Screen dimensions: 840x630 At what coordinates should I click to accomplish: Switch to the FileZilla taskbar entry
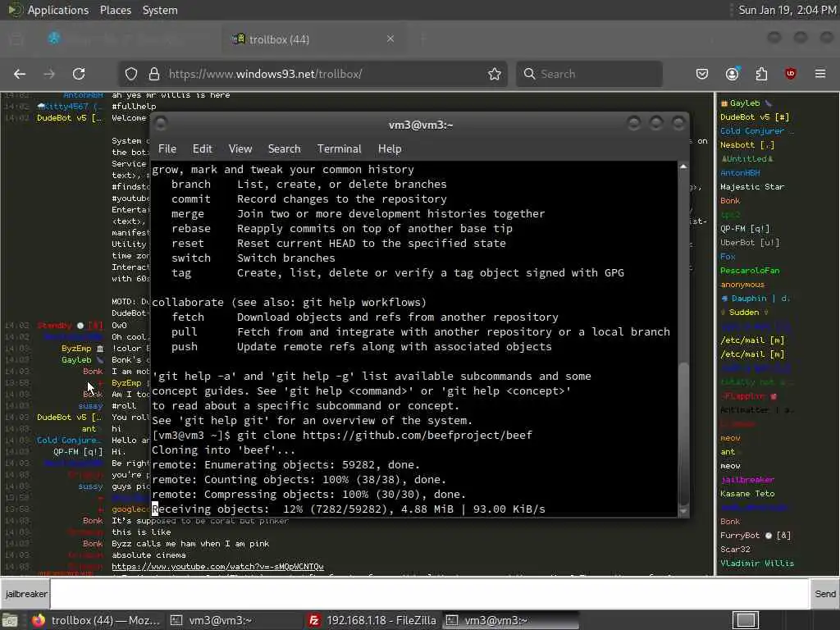(x=372, y=620)
